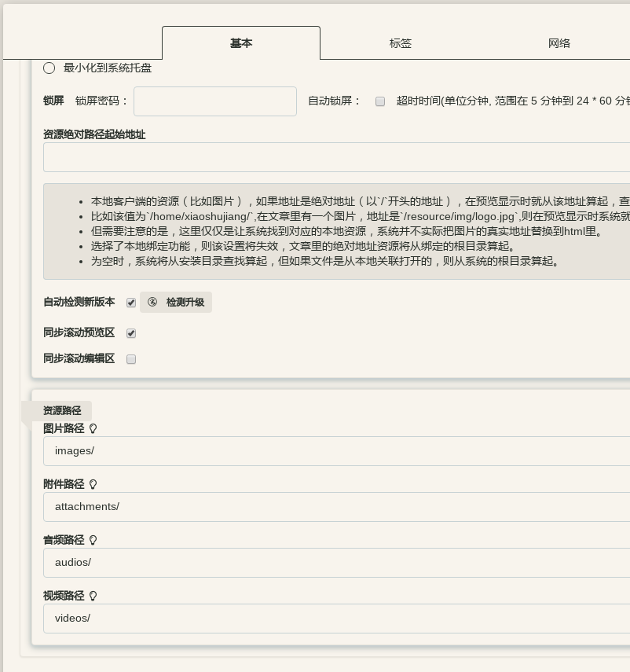Click the hint line starting 选择了本地绑定功能
Screen dimensions: 630x672
pyautogui.click(x=303, y=246)
